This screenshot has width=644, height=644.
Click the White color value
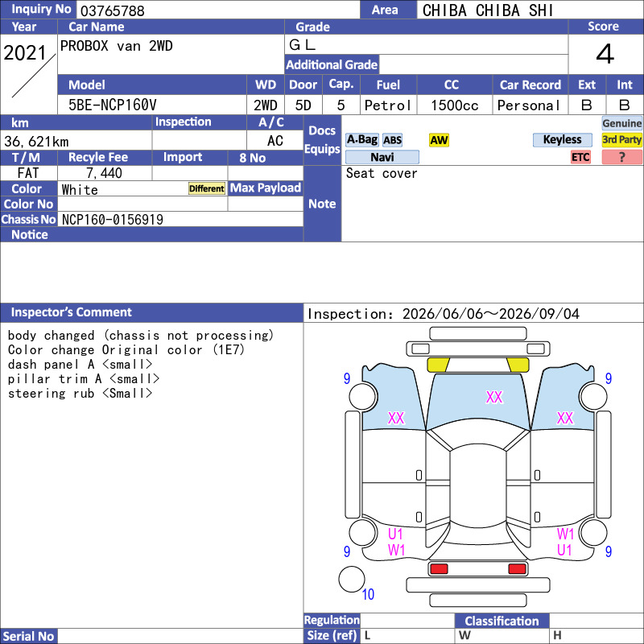click(80, 190)
